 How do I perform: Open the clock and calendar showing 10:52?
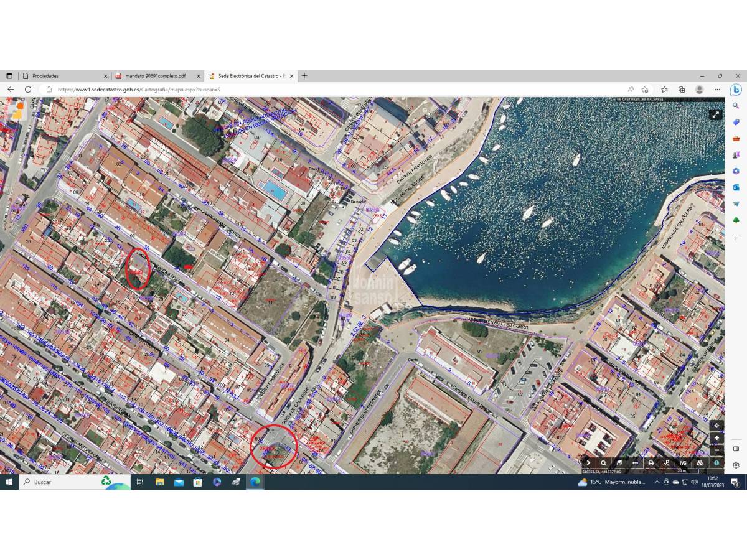coord(712,482)
